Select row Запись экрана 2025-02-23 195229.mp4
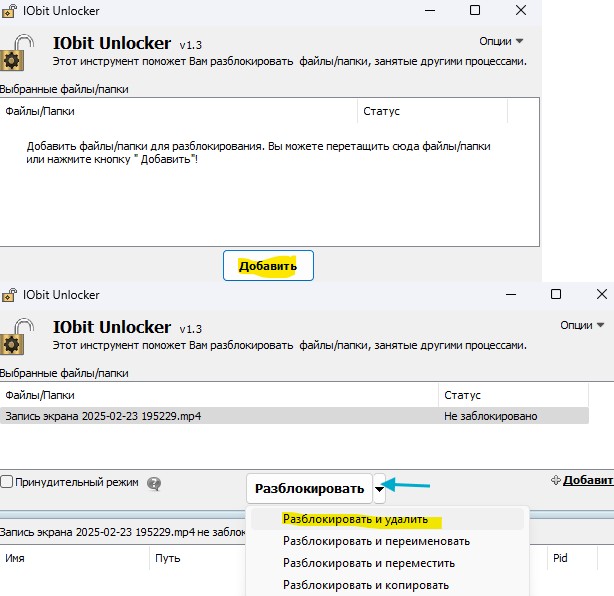The height and width of the screenshot is (596, 614). pos(294,416)
